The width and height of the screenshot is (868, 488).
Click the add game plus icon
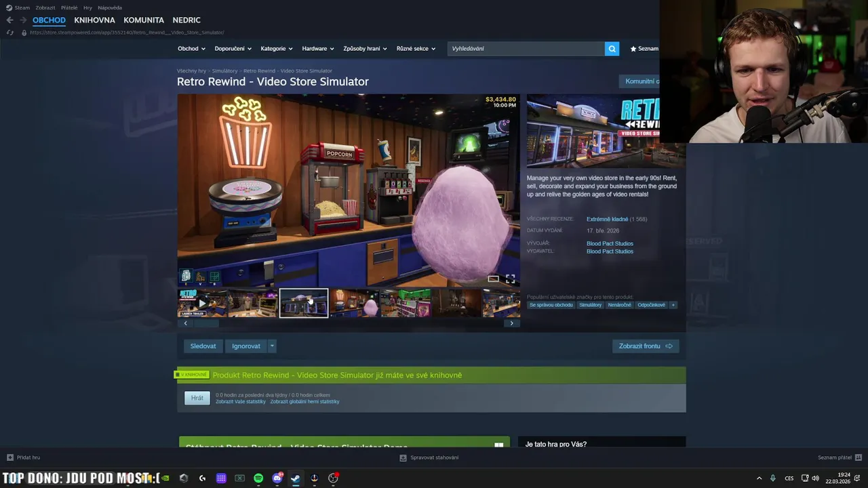coord(9,457)
